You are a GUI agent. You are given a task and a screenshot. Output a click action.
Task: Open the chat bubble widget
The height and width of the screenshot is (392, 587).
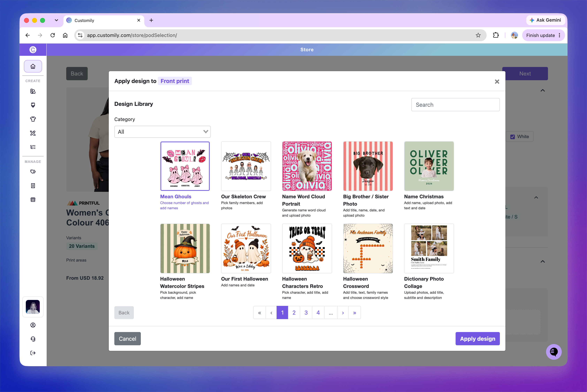(x=554, y=352)
